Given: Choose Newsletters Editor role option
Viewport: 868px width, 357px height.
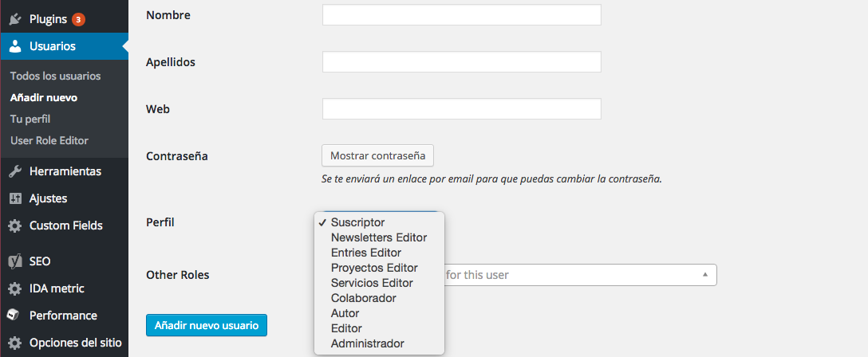Looking at the screenshot, I should pos(379,237).
